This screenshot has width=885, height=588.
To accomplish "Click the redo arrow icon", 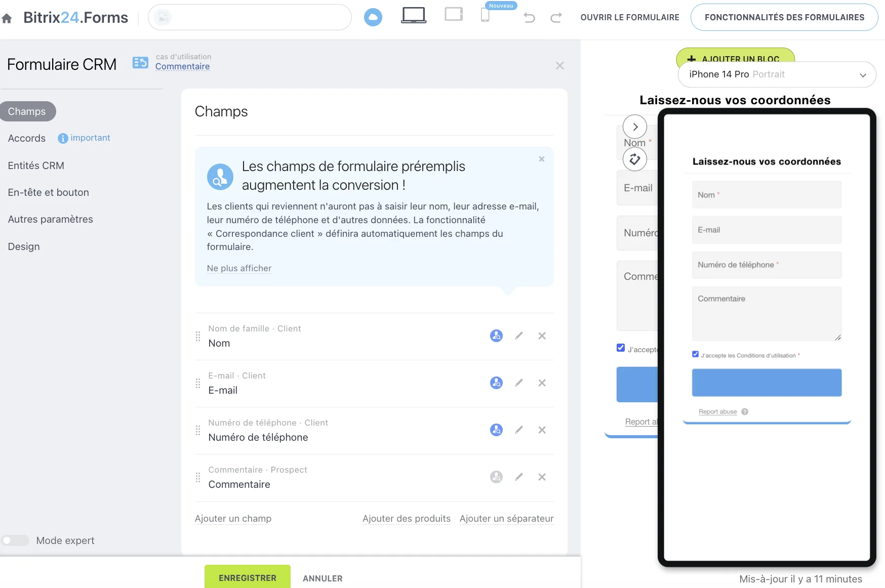I will (556, 18).
